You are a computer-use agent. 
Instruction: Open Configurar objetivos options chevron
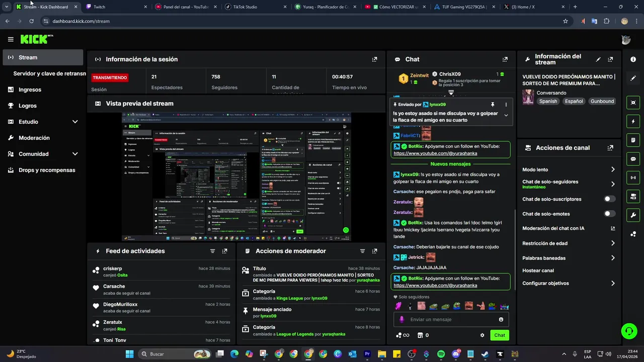tap(613, 283)
